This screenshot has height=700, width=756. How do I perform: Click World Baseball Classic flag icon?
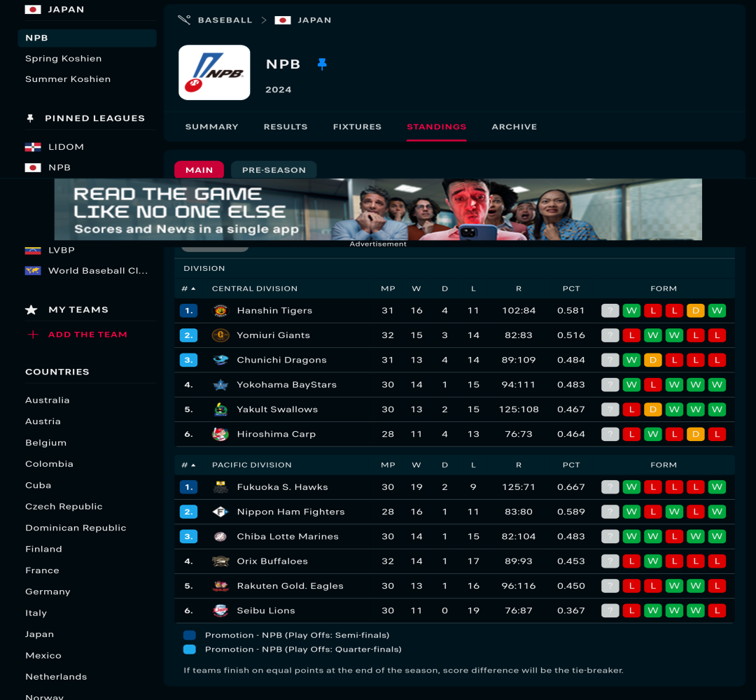click(x=33, y=271)
